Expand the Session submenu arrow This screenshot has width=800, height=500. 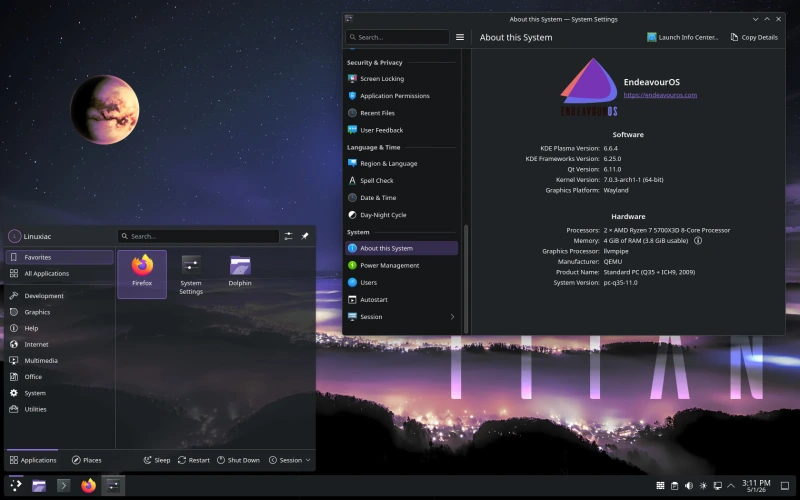tap(452, 317)
